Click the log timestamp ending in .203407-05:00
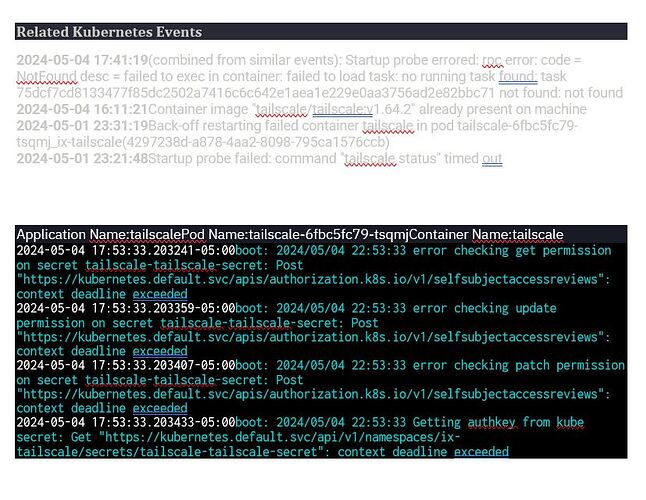The height and width of the screenshot is (500, 646). pyautogui.click(x=126, y=365)
